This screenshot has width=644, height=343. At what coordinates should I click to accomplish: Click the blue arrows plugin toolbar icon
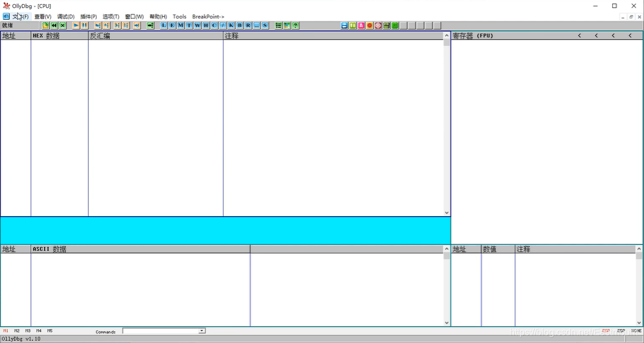[x=344, y=25]
